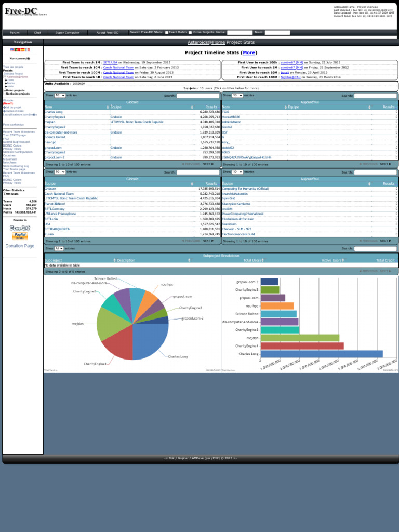Pick the French flag language icon
This screenshot has height=532, width=399.
[x=27, y=50]
